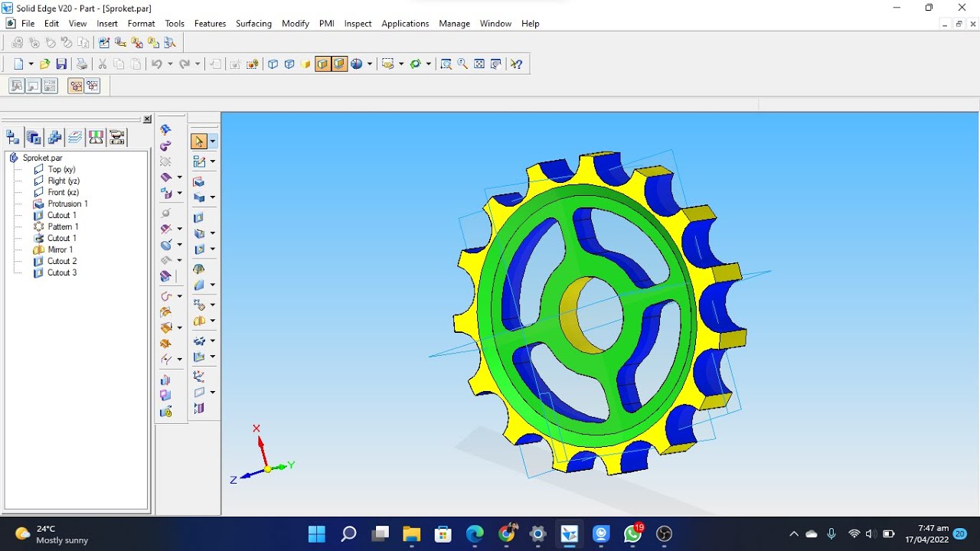Viewport: 980px width, 551px height.
Task: Expand the Redo history dropdown arrow
Action: pyautogui.click(x=198, y=64)
